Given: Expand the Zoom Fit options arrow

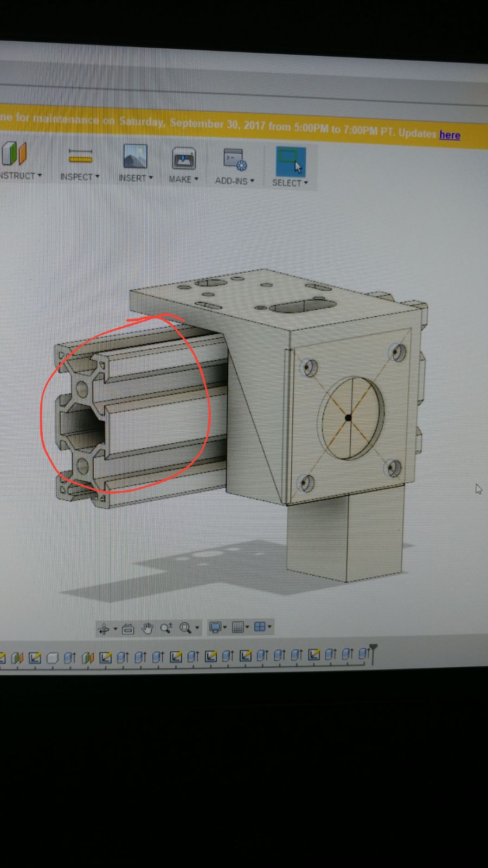Looking at the screenshot, I should pos(197,628).
